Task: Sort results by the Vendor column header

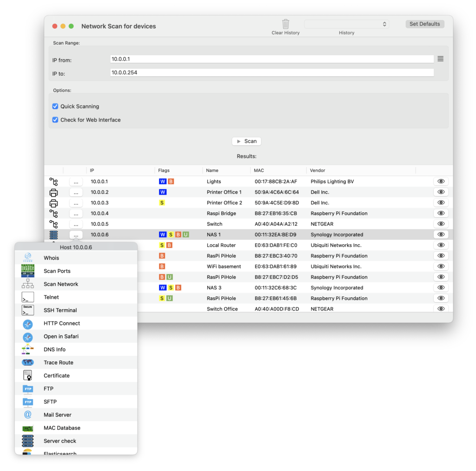Action: [x=361, y=170]
